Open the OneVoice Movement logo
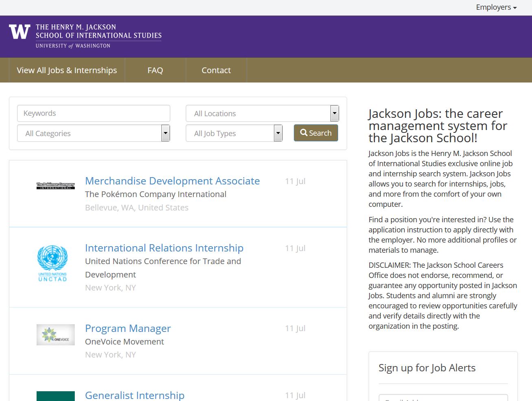Viewport: 532px width, 401px height. pyautogui.click(x=56, y=335)
